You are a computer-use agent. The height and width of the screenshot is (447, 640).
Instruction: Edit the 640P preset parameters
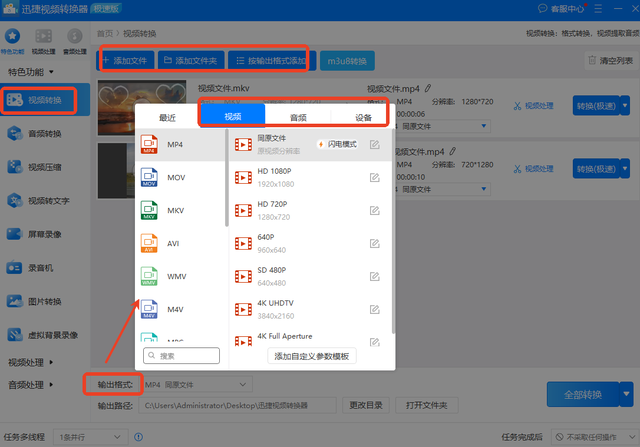(x=375, y=244)
